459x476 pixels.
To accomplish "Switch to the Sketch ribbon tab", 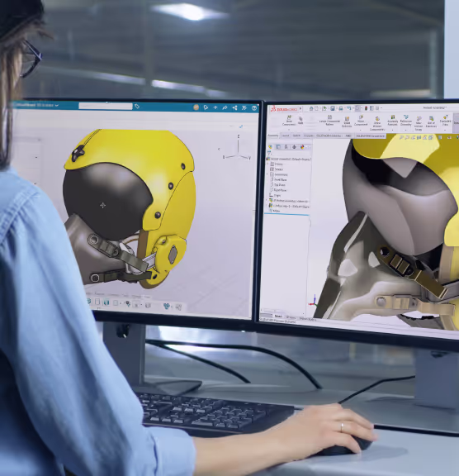I will click(x=296, y=136).
